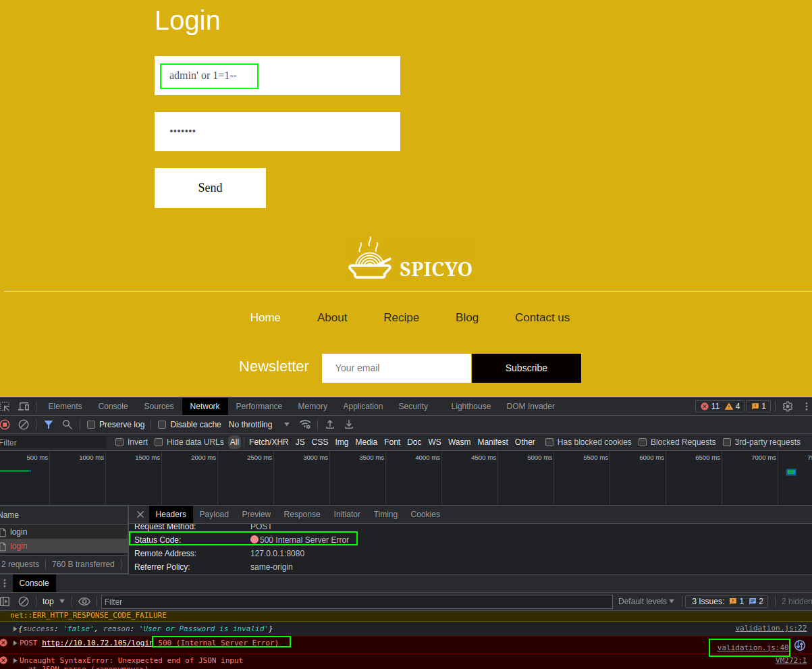Check Has blocked cookies

549,442
